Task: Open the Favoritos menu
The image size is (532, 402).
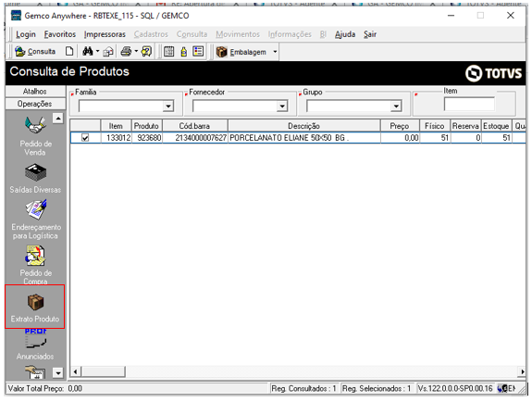Action: [60, 34]
